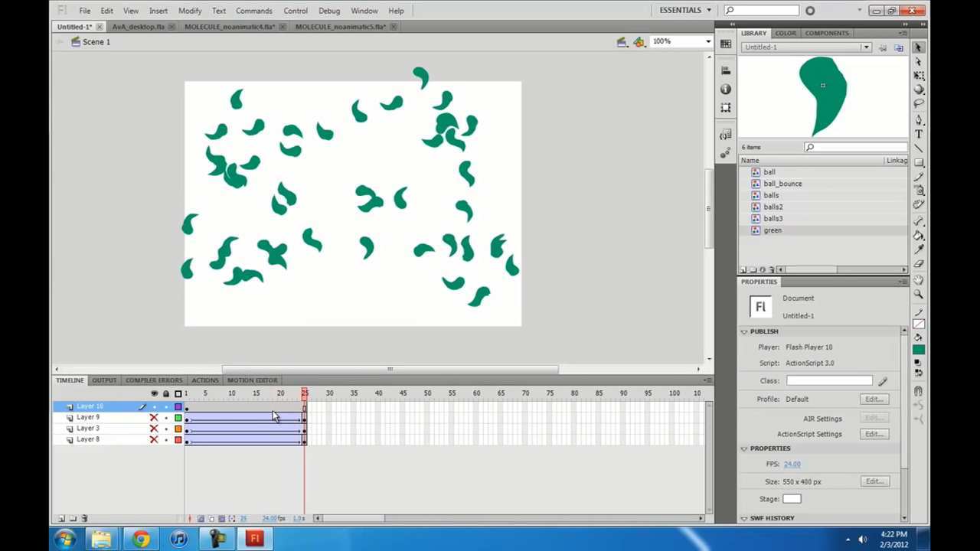
Task: Pin the current library icon
Action: (x=882, y=47)
